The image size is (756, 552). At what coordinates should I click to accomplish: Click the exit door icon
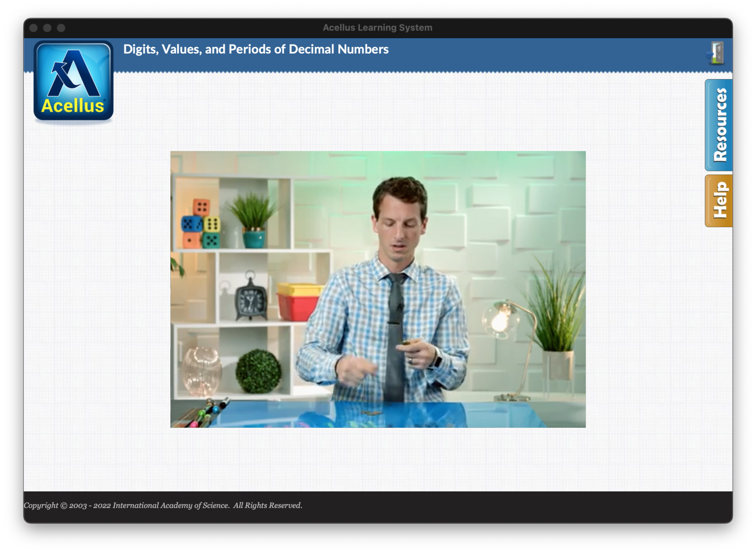pos(715,53)
